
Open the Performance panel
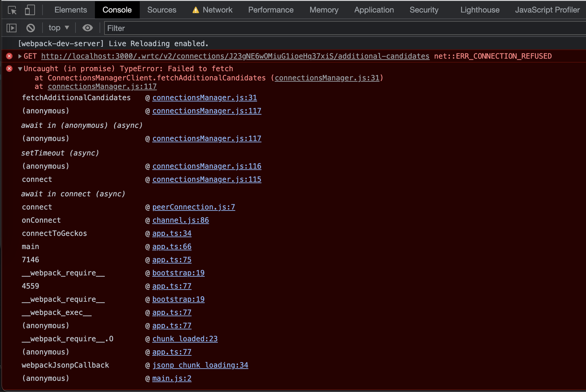coord(271,10)
